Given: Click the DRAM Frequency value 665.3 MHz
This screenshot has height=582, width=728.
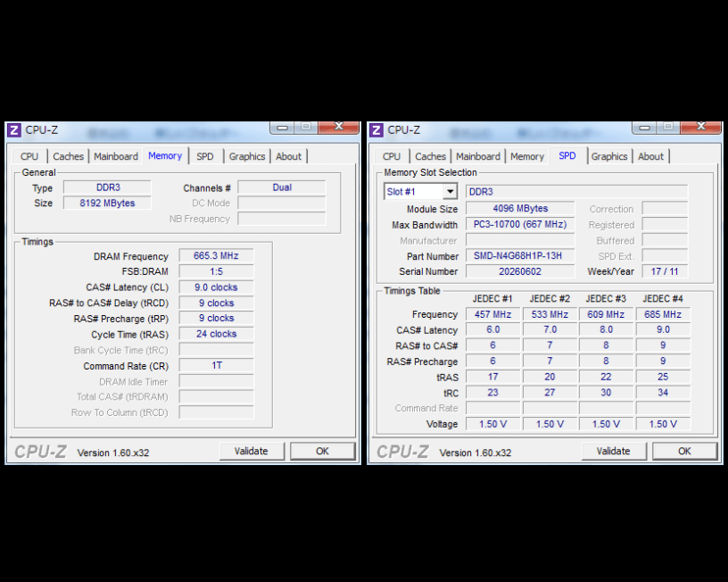Looking at the screenshot, I should pos(217,256).
